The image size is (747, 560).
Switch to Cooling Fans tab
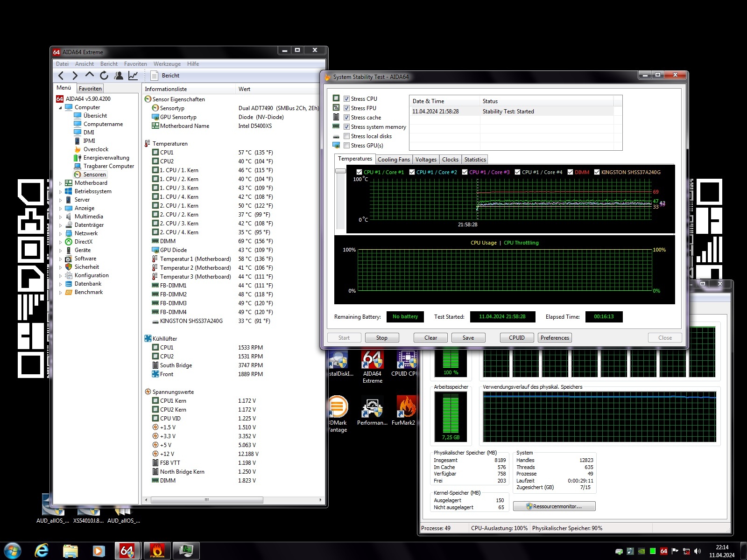[x=394, y=160]
